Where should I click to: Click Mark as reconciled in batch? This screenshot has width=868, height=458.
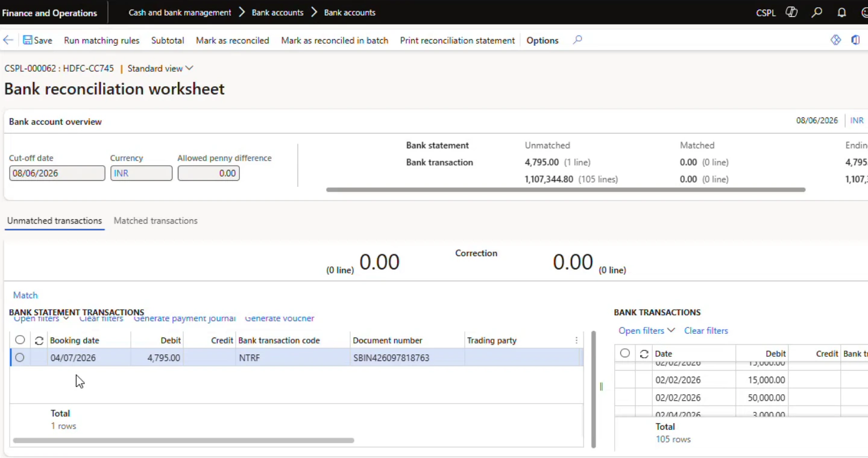[x=335, y=40]
